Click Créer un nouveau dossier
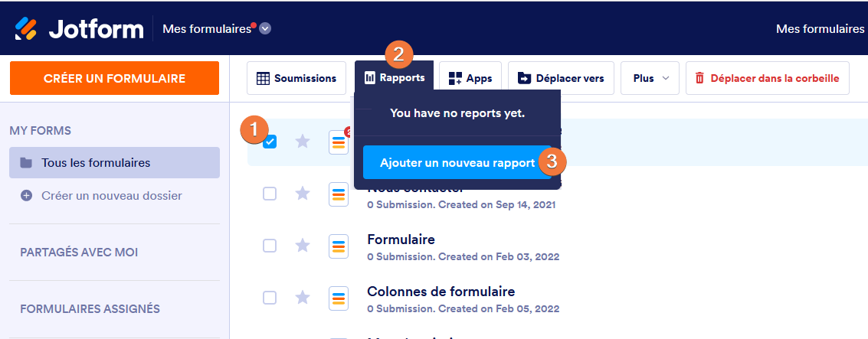 (x=111, y=196)
